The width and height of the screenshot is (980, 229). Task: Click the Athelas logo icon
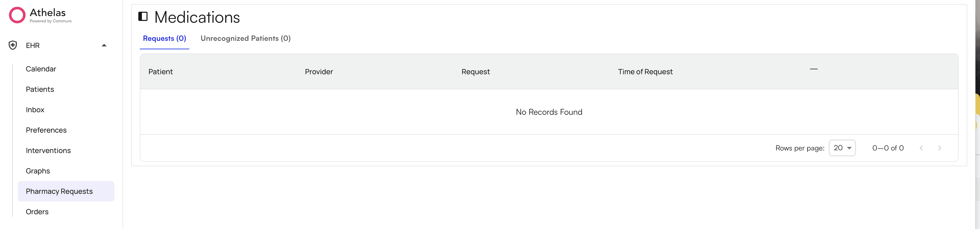[17, 15]
